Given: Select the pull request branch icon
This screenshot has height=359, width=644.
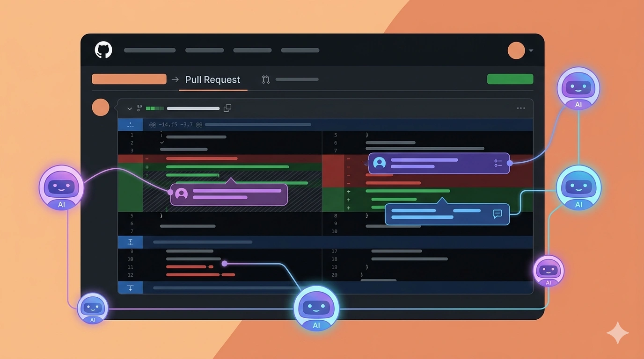Looking at the screenshot, I should [x=265, y=79].
